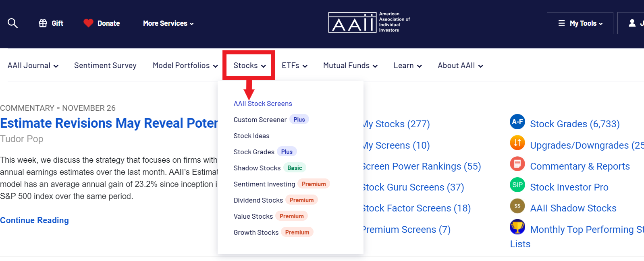The height and width of the screenshot is (261, 644).
Task: Click the Gift box icon
Action: tap(43, 23)
